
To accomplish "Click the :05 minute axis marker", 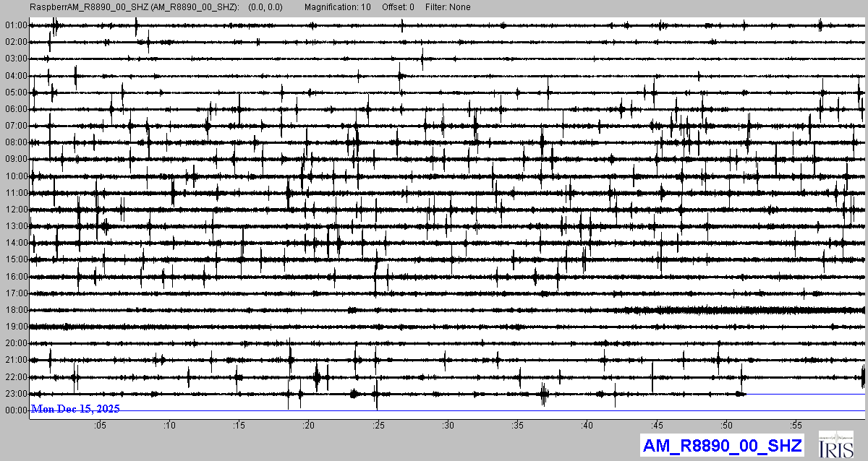I will click(99, 426).
